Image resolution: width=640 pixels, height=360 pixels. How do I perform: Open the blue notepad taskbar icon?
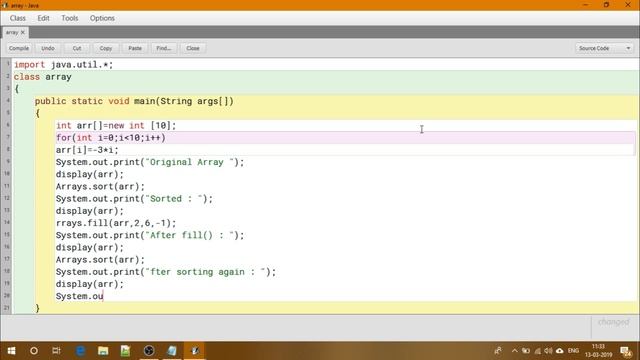pyautogui.click(x=172, y=351)
